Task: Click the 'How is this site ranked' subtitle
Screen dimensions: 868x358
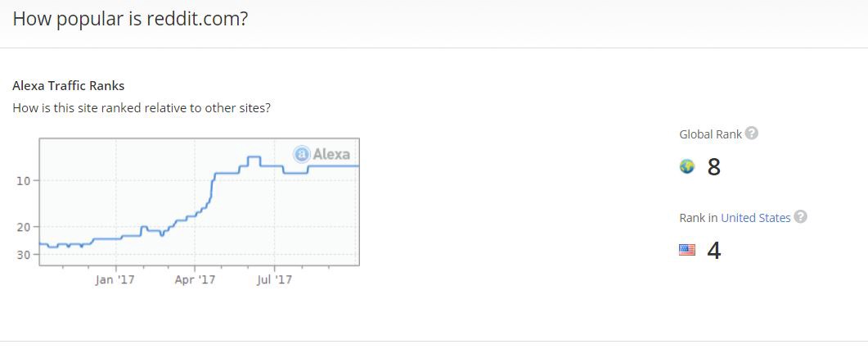Action: [x=142, y=107]
